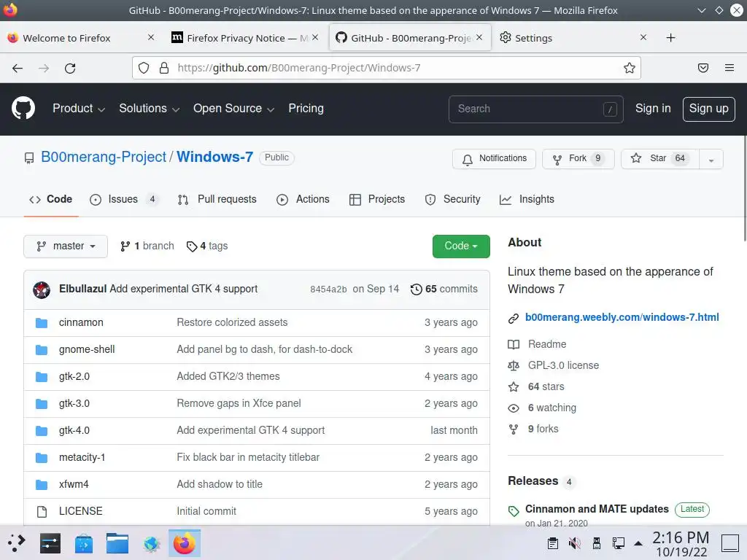Click the Sign up button
The height and width of the screenshot is (560, 747).
(708, 109)
